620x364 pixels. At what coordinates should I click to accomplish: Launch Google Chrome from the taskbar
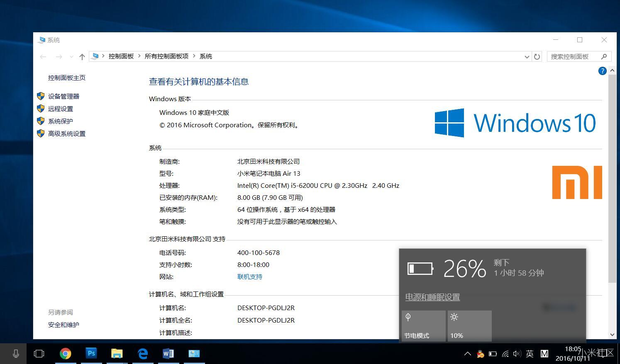pyautogui.click(x=65, y=354)
